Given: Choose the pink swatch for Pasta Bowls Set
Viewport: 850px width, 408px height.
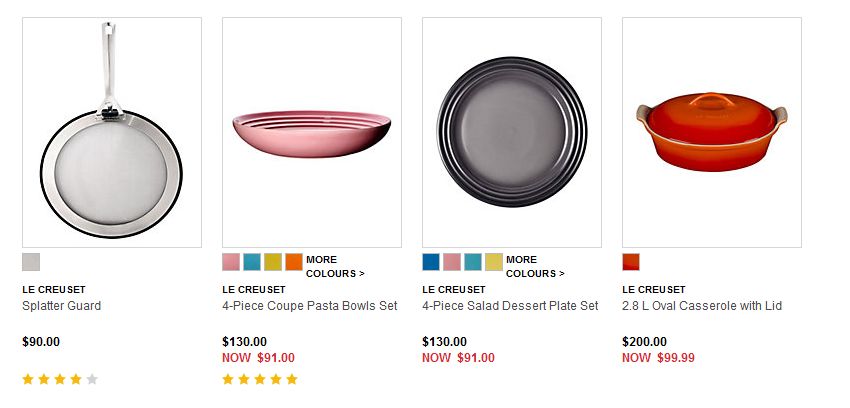Looking at the screenshot, I should coord(231,262).
